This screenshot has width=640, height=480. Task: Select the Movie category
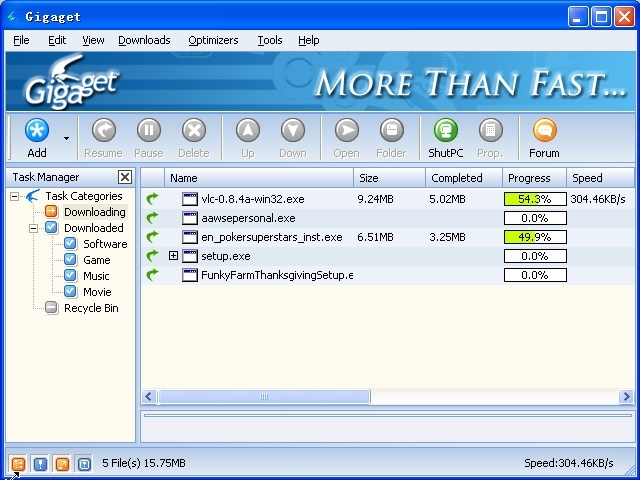click(x=97, y=292)
